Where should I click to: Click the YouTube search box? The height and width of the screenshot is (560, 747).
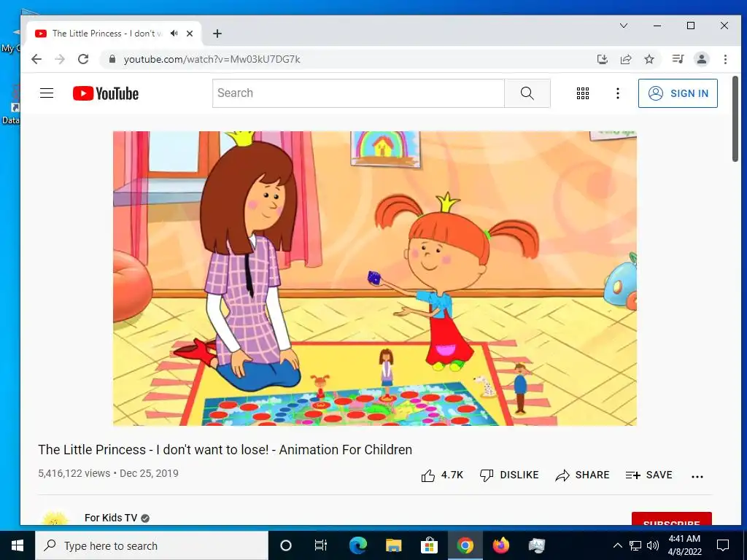coord(358,93)
